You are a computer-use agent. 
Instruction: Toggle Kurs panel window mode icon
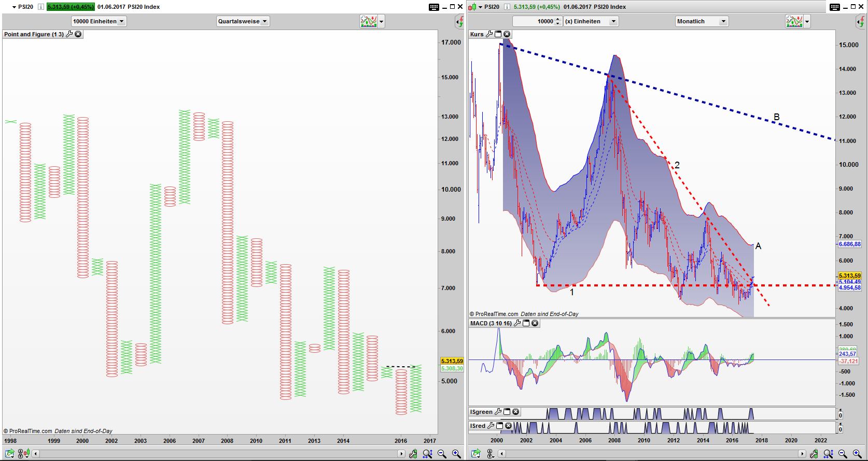point(498,34)
